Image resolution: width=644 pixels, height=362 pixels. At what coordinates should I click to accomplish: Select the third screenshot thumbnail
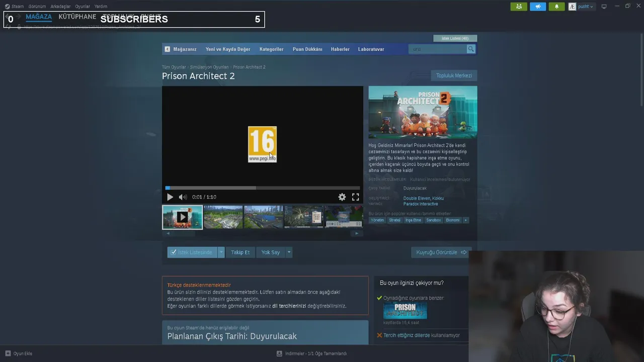click(264, 217)
